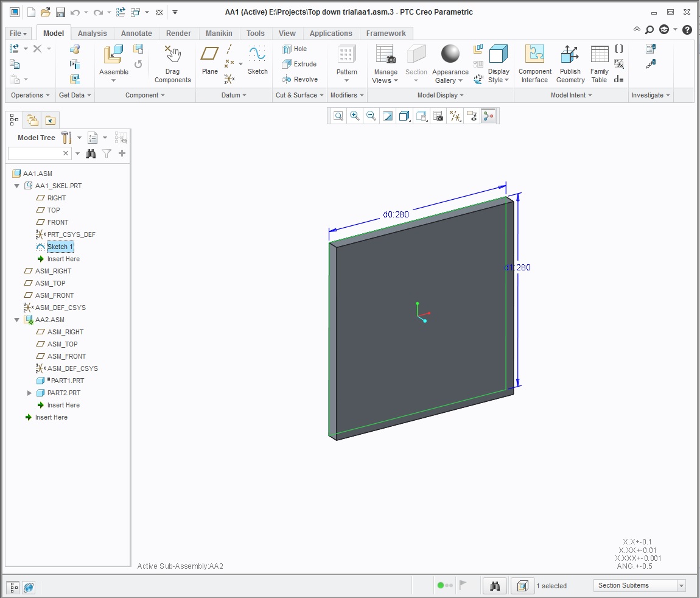Click the Hole feature tool

[295, 49]
